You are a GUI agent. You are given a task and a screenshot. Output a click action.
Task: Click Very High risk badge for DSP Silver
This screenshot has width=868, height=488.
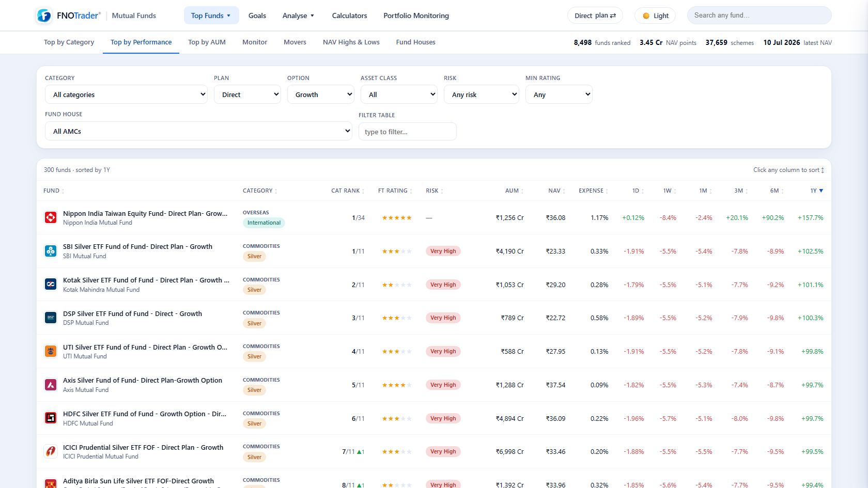point(443,318)
